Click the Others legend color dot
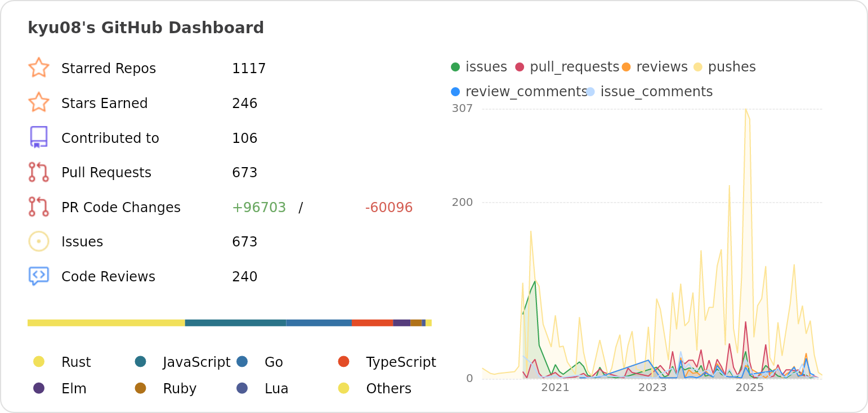This screenshot has width=868, height=413. [344, 388]
